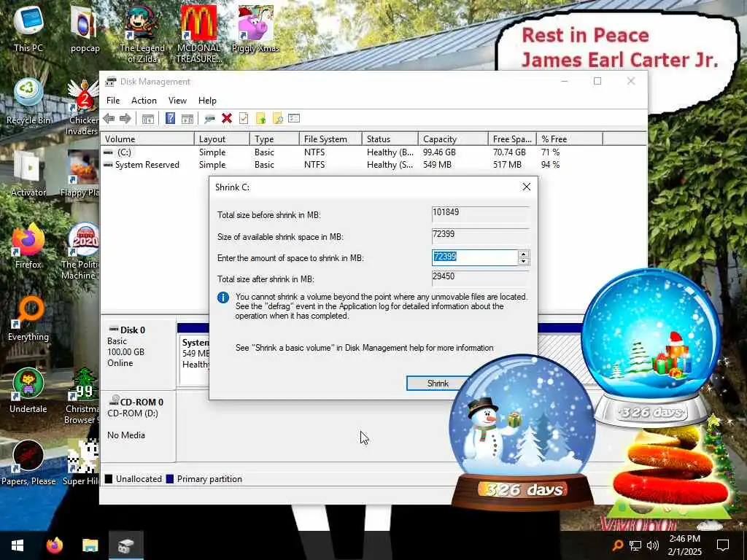The width and height of the screenshot is (747, 560).
Task: Open the Help menu
Action: click(x=207, y=101)
